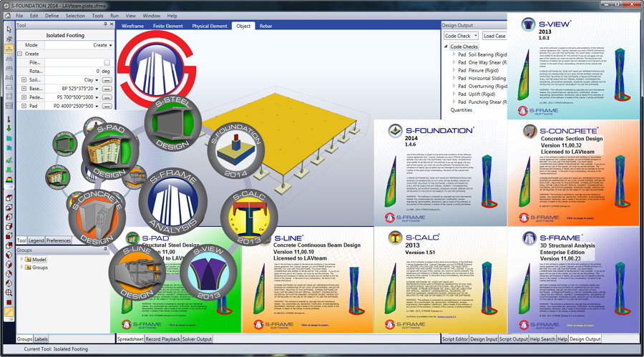The image size is (644, 357).
Task: Click the large S-LINE DESIGN round badge
Action: [x=137, y=273]
